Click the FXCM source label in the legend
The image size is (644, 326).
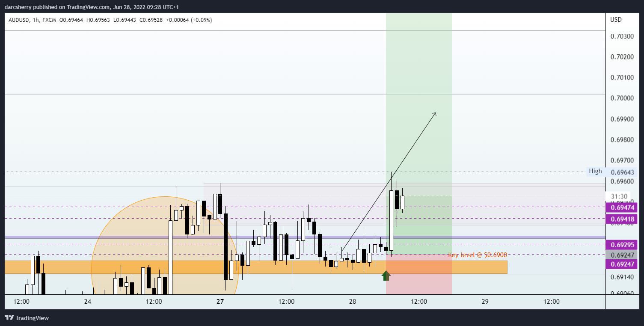pyautogui.click(x=49, y=20)
